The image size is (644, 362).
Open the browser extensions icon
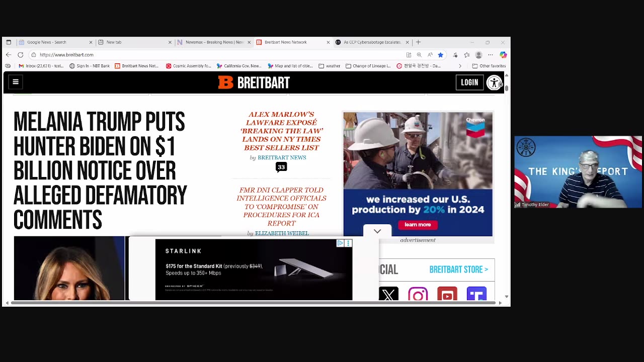click(x=455, y=55)
